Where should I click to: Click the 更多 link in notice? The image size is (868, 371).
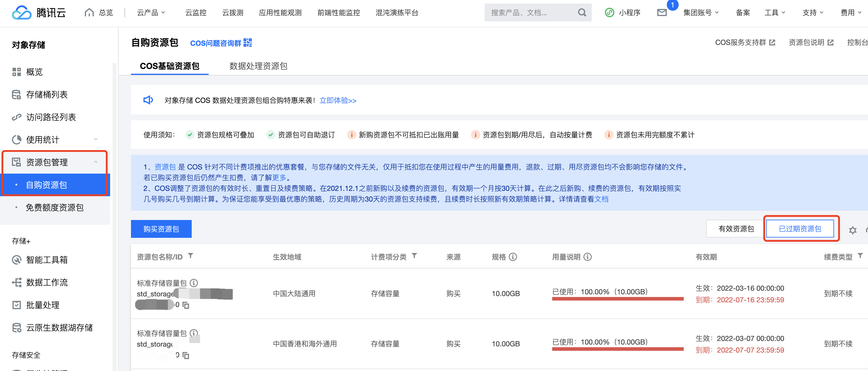pyautogui.click(x=279, y=177)
